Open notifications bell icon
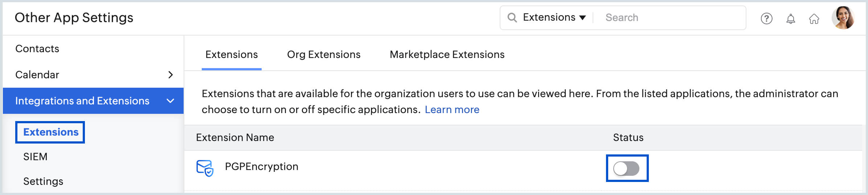Screen dimensions: 868x195 point(790,18)
